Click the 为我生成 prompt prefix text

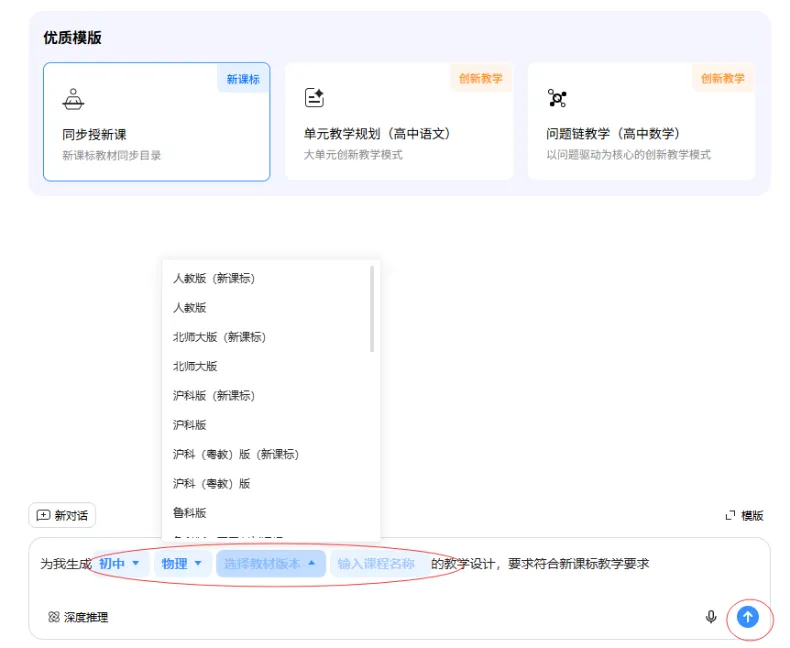(x=66, y=564)
